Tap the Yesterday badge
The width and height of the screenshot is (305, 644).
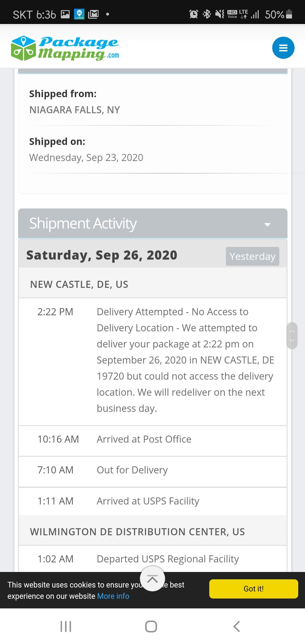coord(252,256)
